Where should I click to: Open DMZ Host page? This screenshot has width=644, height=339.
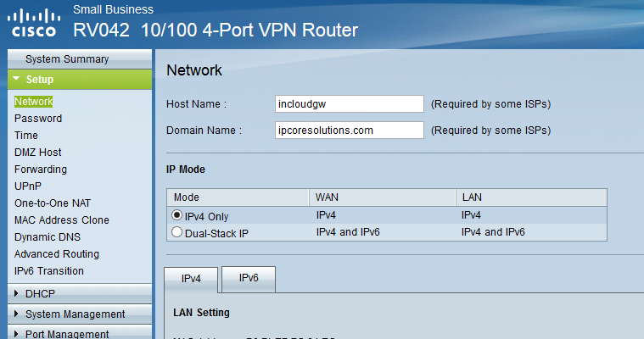(x=38, y=153)
